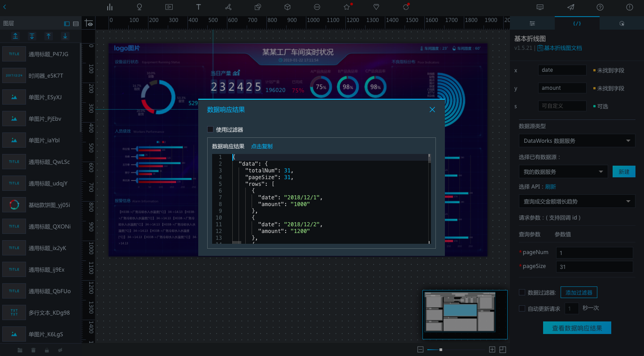Open the chart components menu icon

(110, 7)
